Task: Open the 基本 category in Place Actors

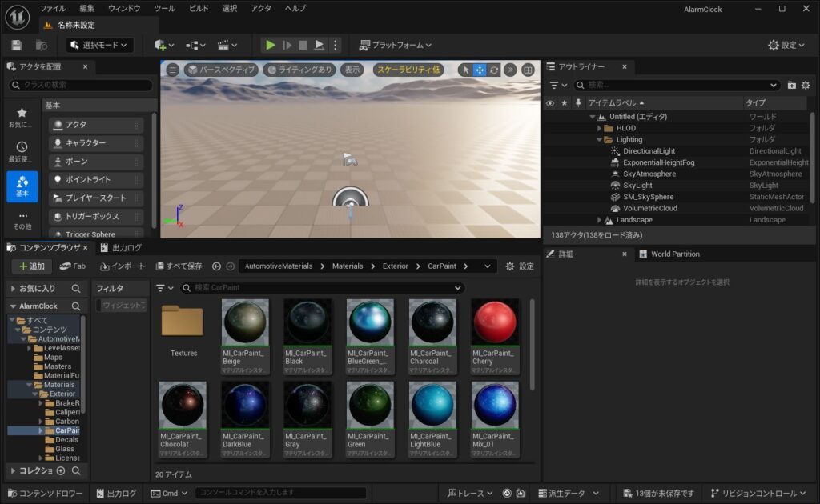Action: [x=22, y=186]
